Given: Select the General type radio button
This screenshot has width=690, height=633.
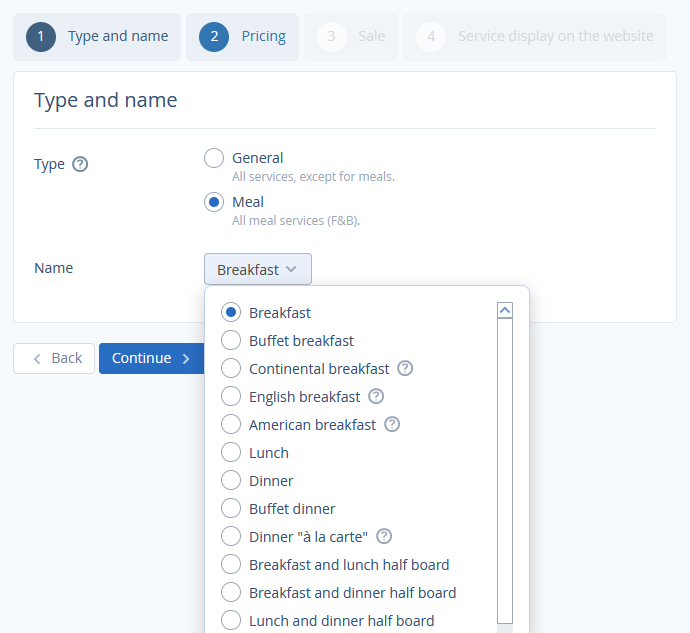Looking at the screenshot, I should click(214, 158).
